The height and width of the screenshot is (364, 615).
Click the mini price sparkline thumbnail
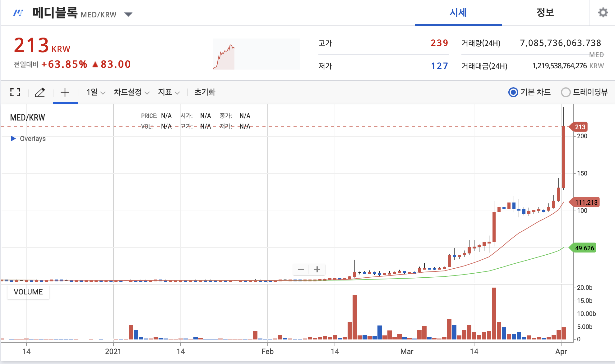click(256, 54)
